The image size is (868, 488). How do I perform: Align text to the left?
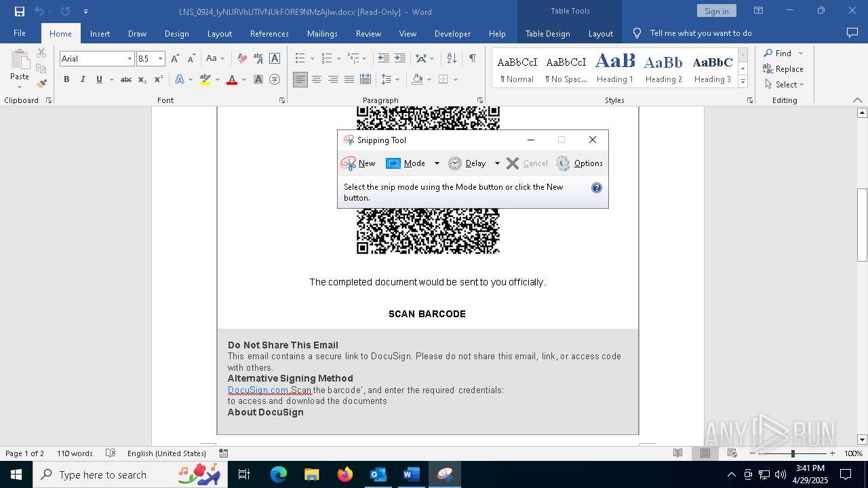tap(300, 79)
